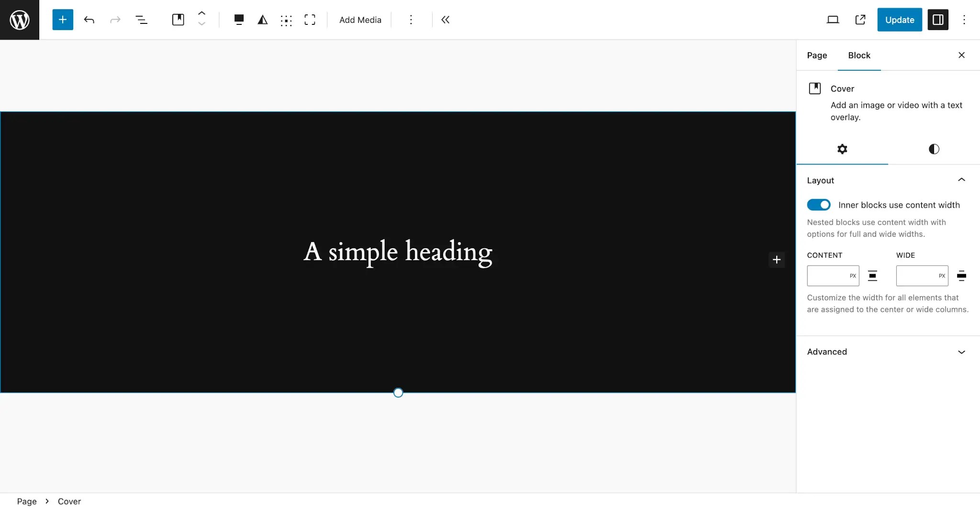This screenshot has width=980, height=509.
Task: Apply a duotone filter to the cover
Action: tap(262, 20)
